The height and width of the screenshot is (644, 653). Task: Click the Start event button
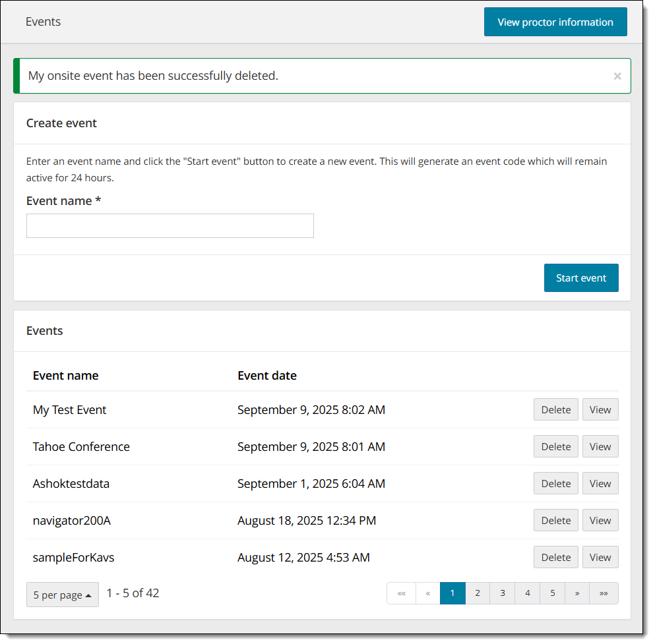(x=580, y=278)
